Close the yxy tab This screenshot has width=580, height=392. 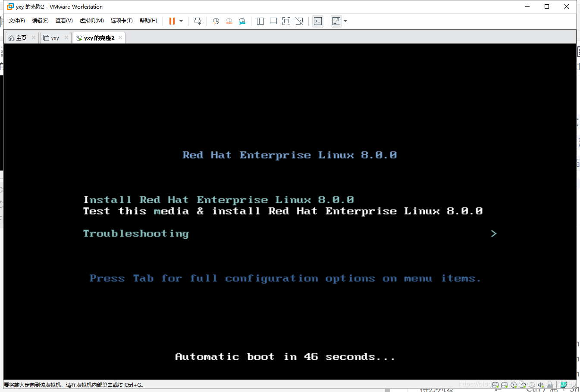pos(66,37)
